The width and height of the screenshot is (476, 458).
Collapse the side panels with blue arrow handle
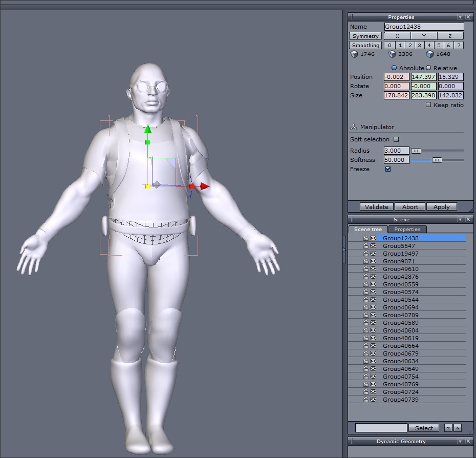[x=344, y=249]
